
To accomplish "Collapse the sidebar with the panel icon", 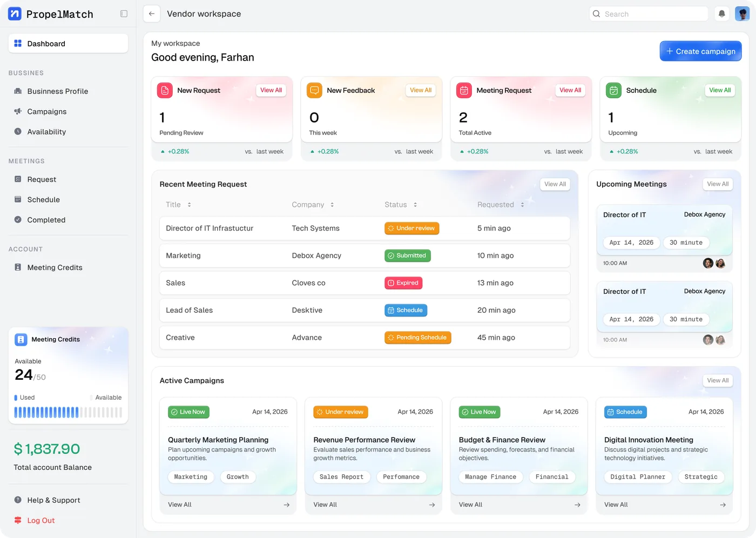I will [x=124, y=14].
